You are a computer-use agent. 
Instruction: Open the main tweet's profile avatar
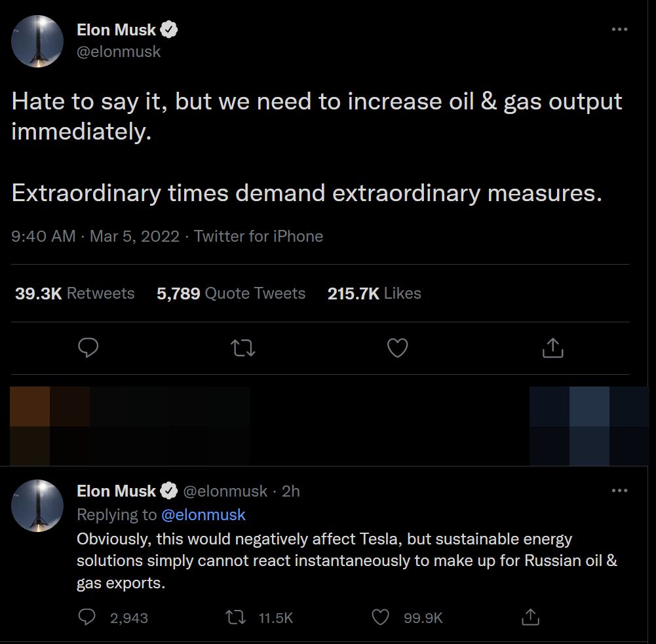[x=37, y=41]
